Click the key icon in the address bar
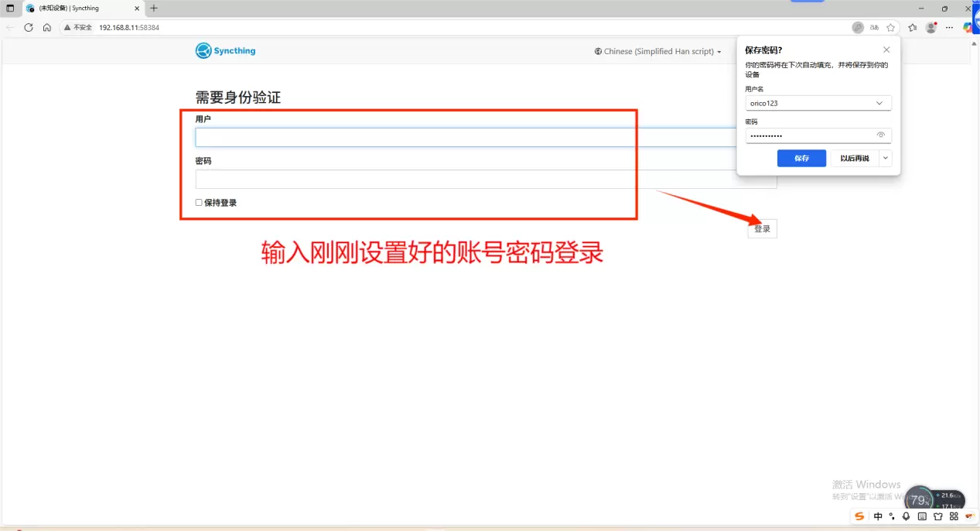This screenshot has height=531, width=980. pyautogui.click(x=858, y=27)
